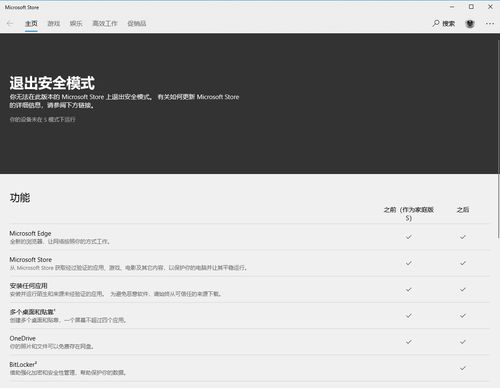
Task: Click the OneDrive feature title
Action: click(22, 338)
